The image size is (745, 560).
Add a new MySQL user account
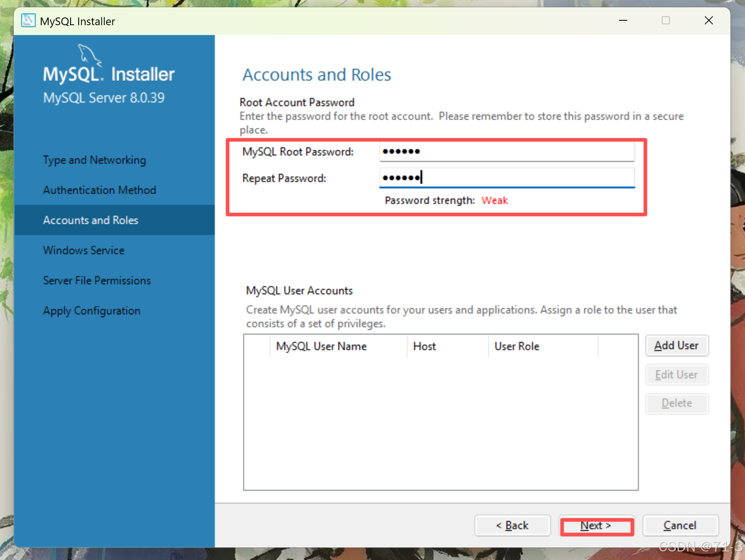coord(677,346)
